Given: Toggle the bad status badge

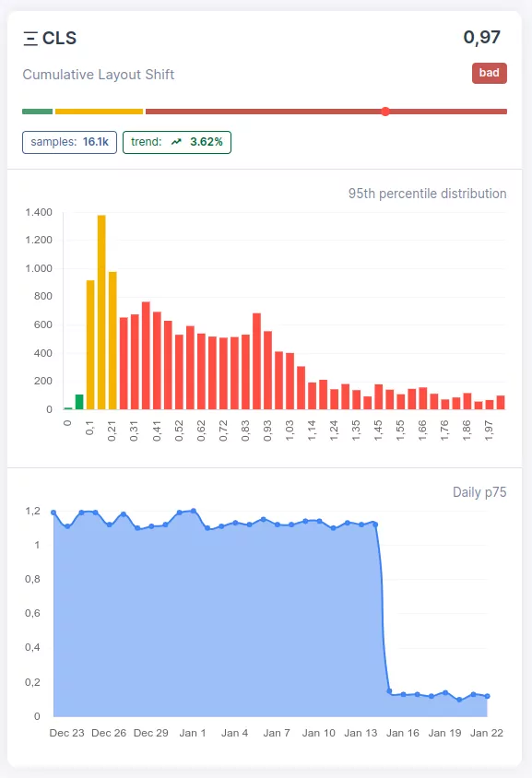Looking at the screenshot, I should pyautogui.click(x=489, y=73).
